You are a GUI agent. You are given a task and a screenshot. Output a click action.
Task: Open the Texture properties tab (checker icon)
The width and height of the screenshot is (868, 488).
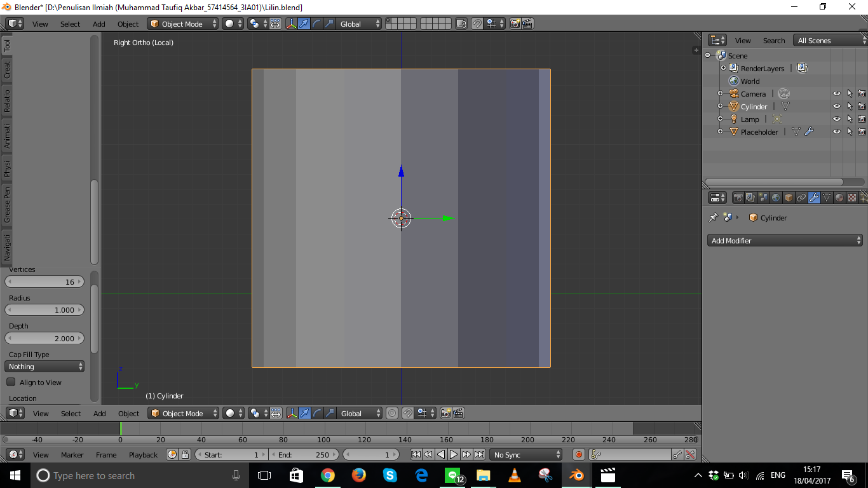[852, 198]
